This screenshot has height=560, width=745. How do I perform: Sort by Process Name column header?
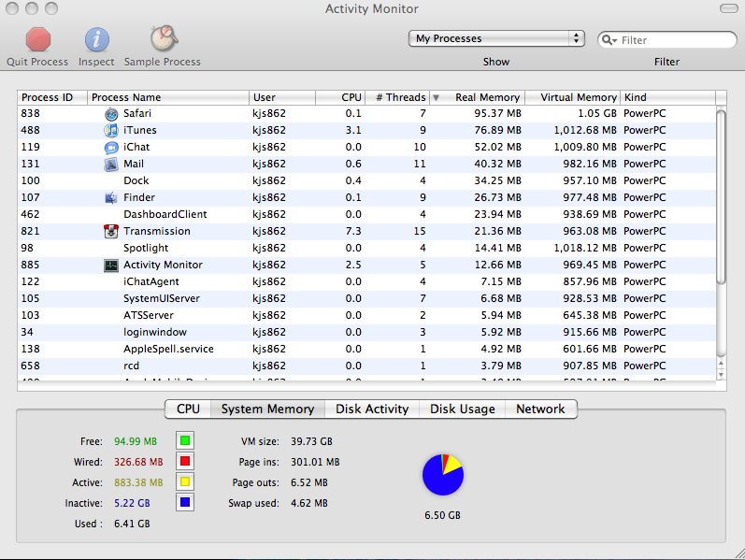(168, 97)
